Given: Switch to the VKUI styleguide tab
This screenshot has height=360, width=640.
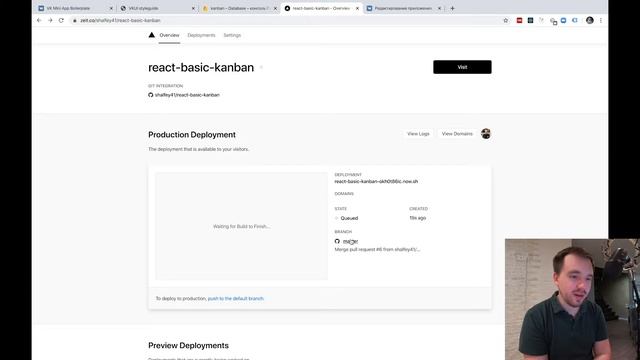Looking at the screenshot, I should pos(157,8).
